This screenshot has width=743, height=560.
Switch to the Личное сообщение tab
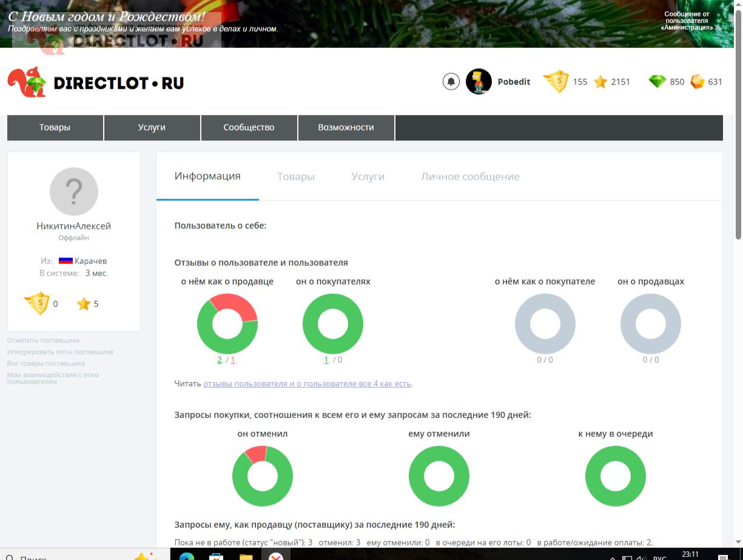470,177
